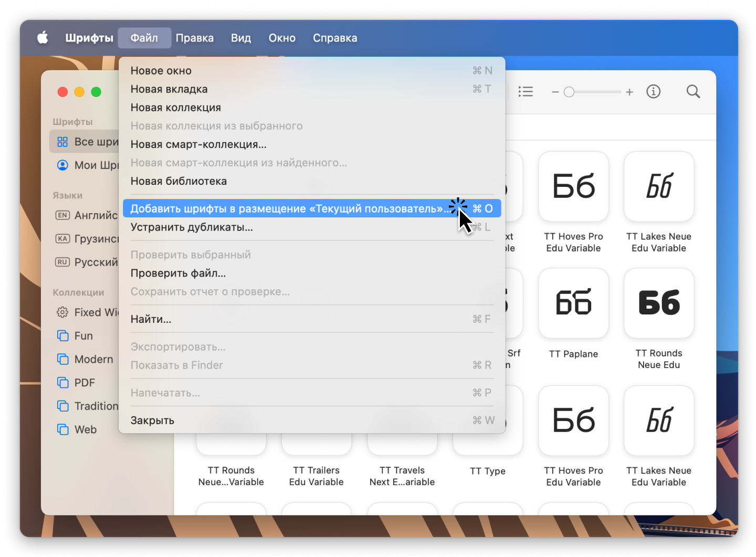Select Мои Шрифты user icon
756x557 pixels.
coord(62,165)
